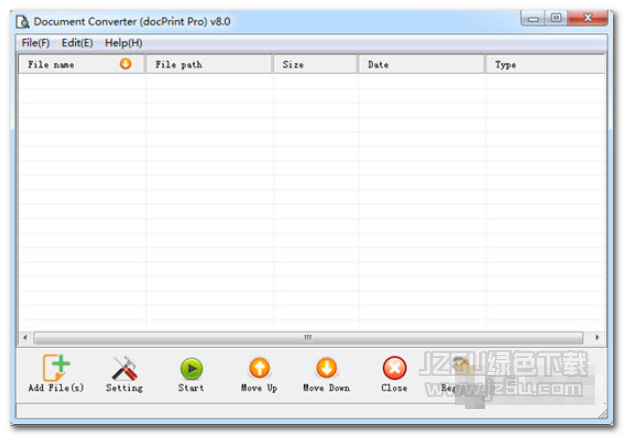Minimize the Document Converter window
Image resolution: width=624 pixels, height=437 pixels.
click(533, 18)
